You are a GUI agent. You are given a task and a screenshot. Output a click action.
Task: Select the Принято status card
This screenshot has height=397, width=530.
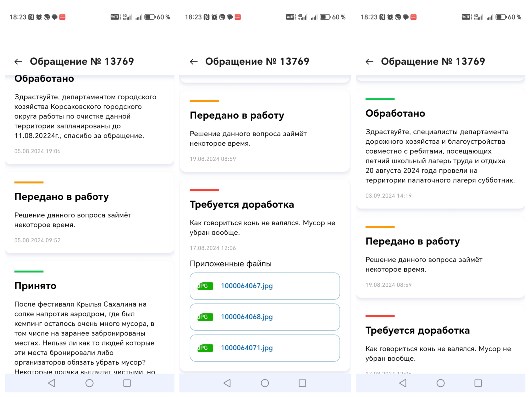(90, 317)
